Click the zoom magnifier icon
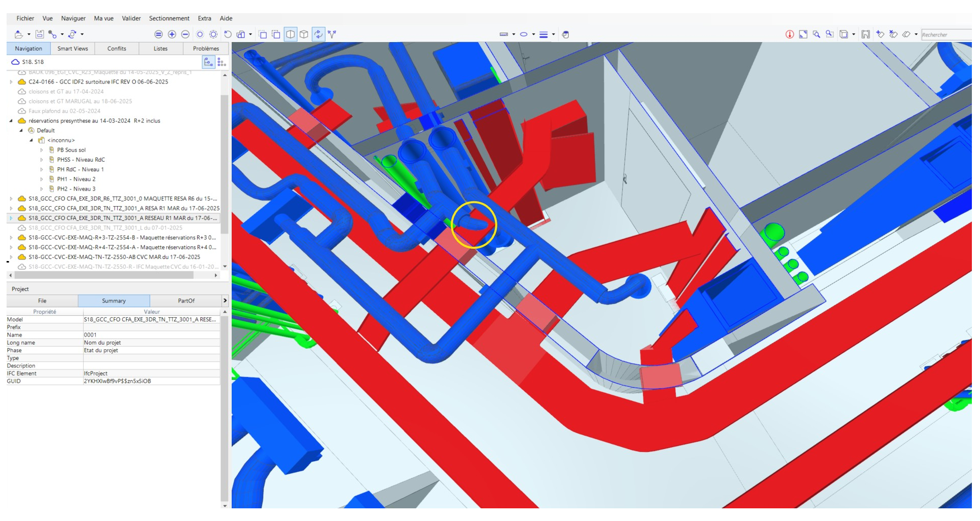This screenshot has width=980, height=521. [816, 34]
